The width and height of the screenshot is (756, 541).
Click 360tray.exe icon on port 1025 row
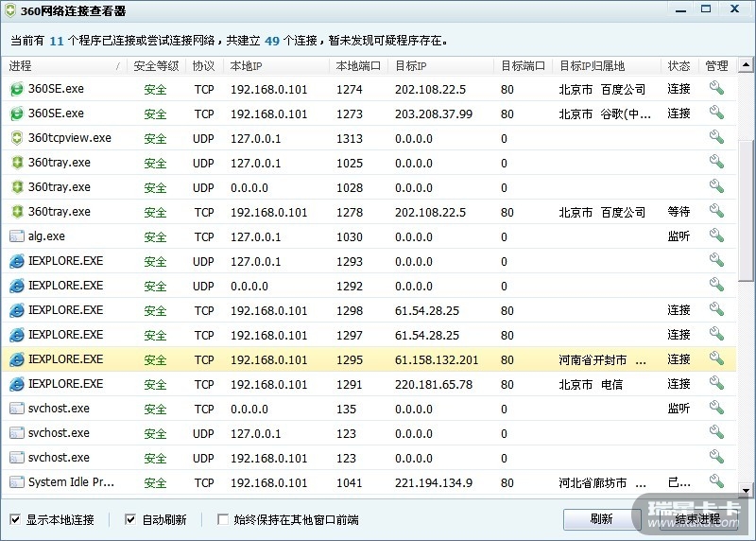pyautogui.click(x=17, y=163)
